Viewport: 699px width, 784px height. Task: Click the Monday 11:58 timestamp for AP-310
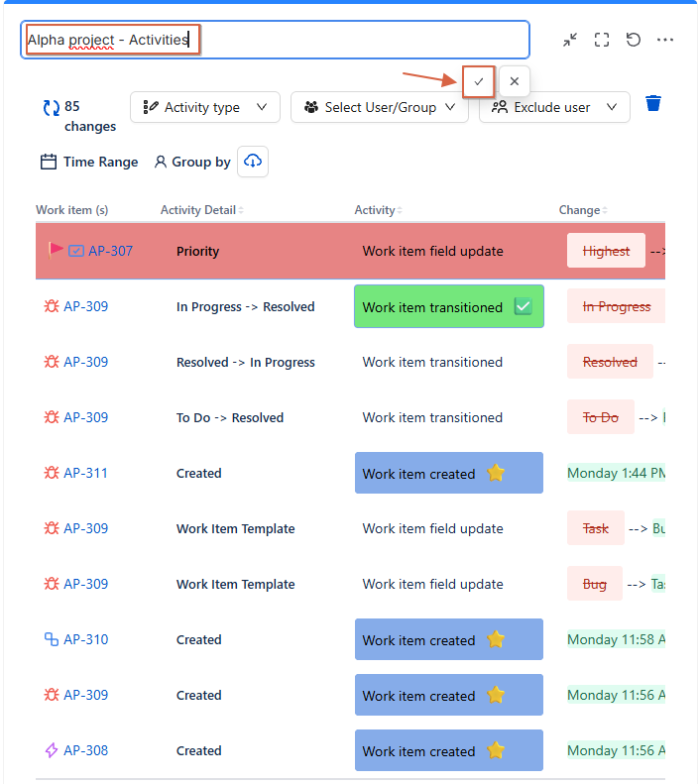point(616,639)
